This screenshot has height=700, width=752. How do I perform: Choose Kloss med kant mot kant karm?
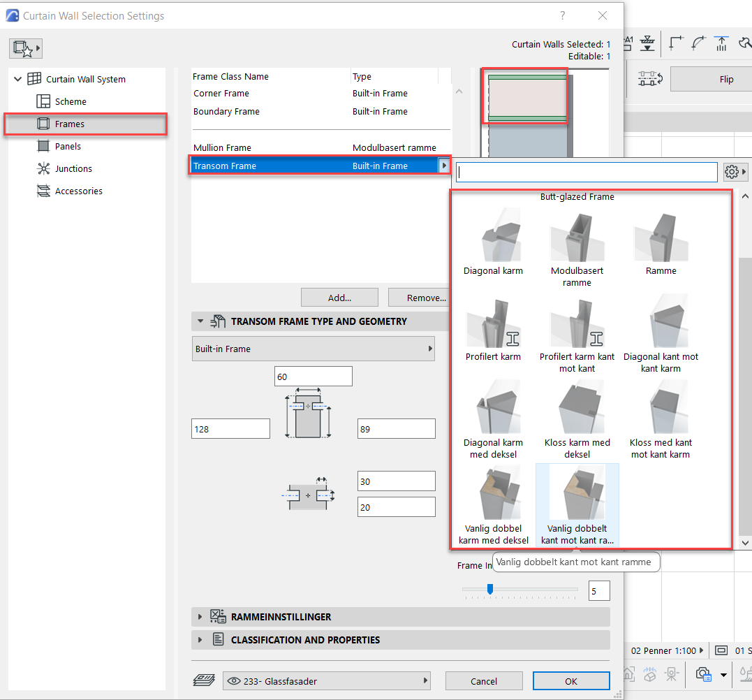point(661,421)
